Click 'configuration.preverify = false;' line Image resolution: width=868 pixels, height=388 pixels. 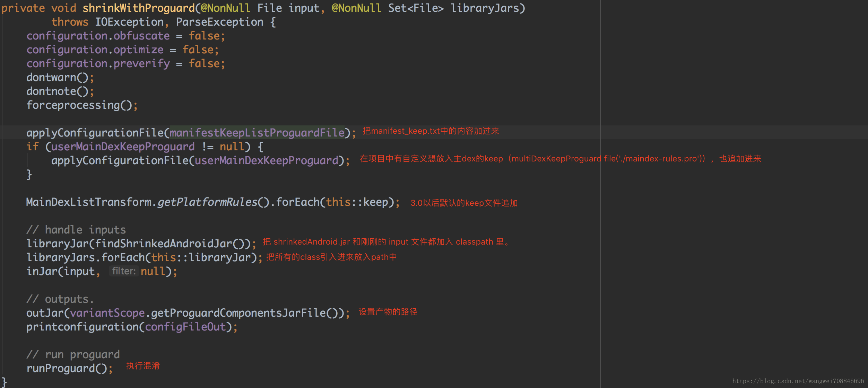coord(126,63)
